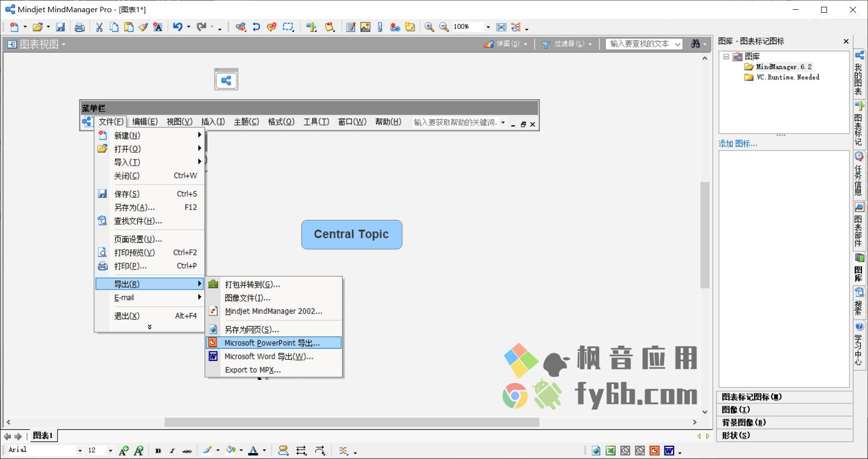Select Microsoft Word 导出(W) menu entry
This screenshot has height=459, width=868.
273,356
